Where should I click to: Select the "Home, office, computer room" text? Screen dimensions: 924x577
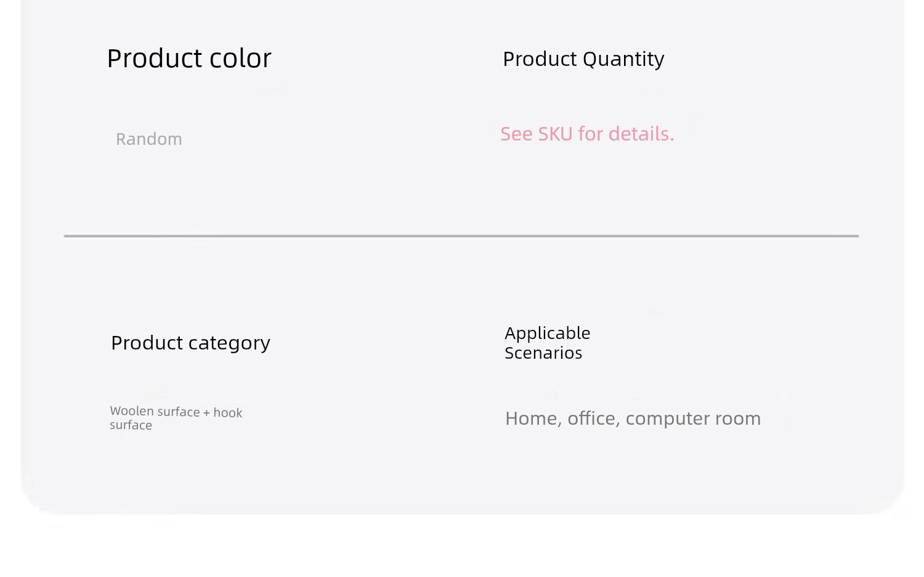click(x=633, y=419)
